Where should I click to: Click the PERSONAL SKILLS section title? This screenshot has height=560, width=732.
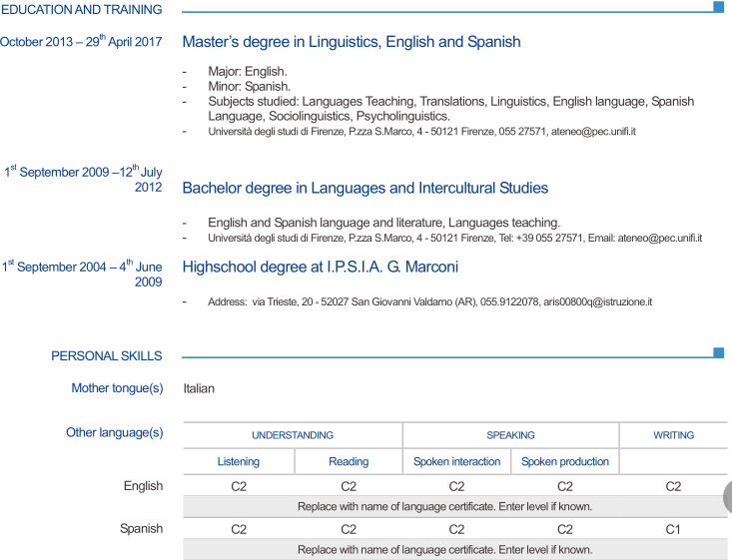(x=107, y=355)
